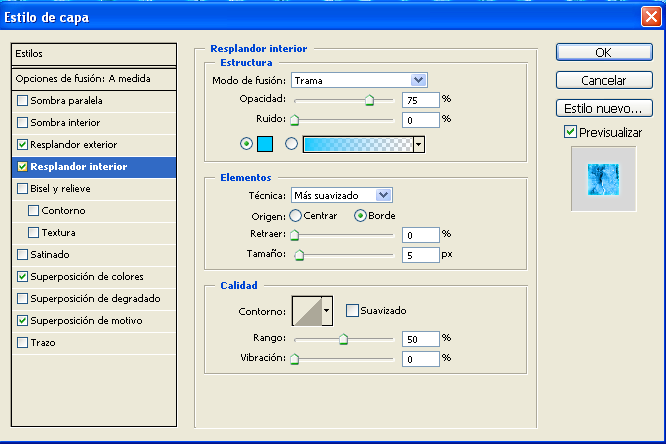
Task: Select the Centrar origin radio button
Action: pyautogui.click(x=296, y=215)
